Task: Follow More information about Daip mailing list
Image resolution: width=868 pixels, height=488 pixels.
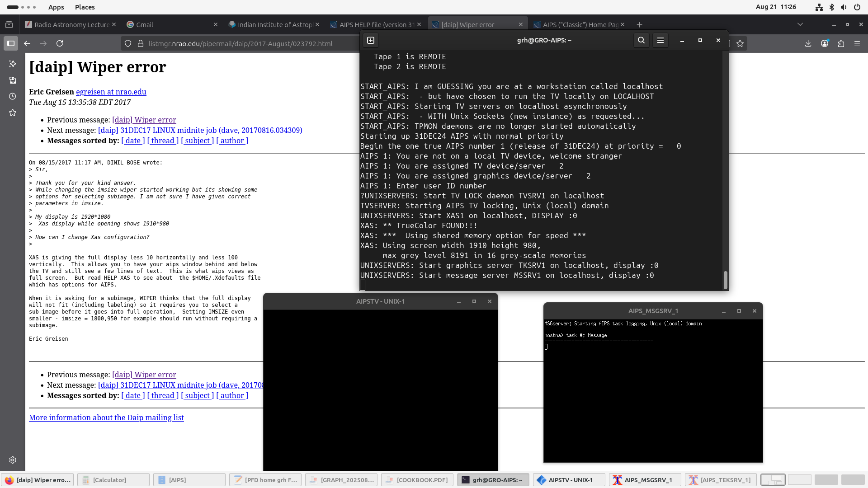Action: (x=106, y=418)
